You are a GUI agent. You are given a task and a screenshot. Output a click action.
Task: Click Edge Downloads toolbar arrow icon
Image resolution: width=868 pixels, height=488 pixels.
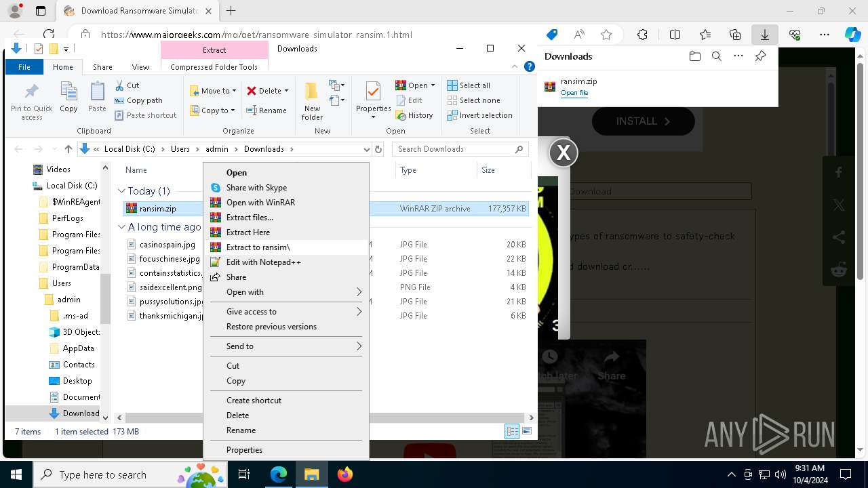764,35
